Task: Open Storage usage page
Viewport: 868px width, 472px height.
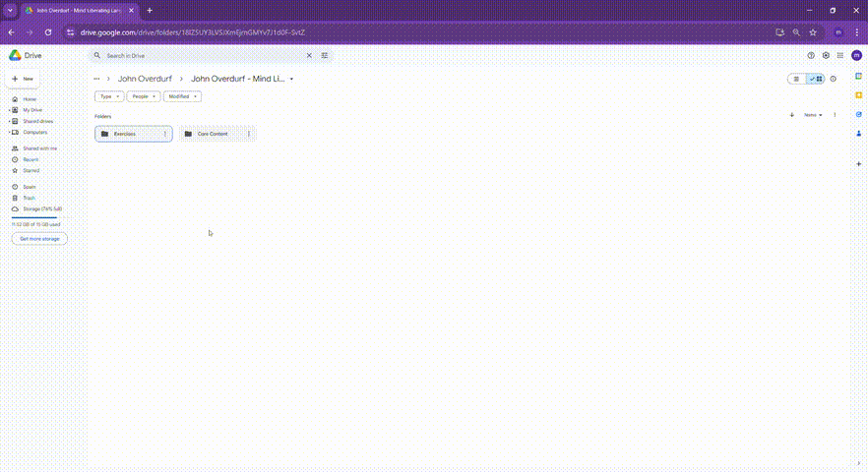Action: pyautogui.click(x=42, y=208)
